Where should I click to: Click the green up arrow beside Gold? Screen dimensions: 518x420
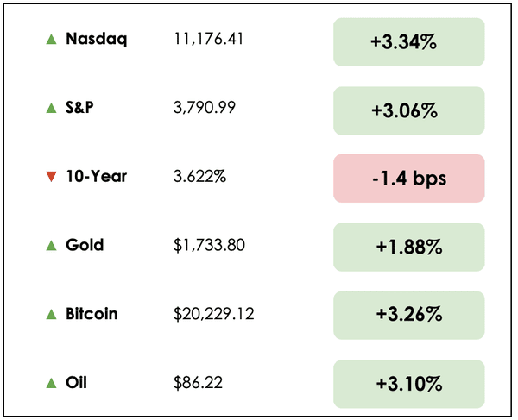click(51, 246)
